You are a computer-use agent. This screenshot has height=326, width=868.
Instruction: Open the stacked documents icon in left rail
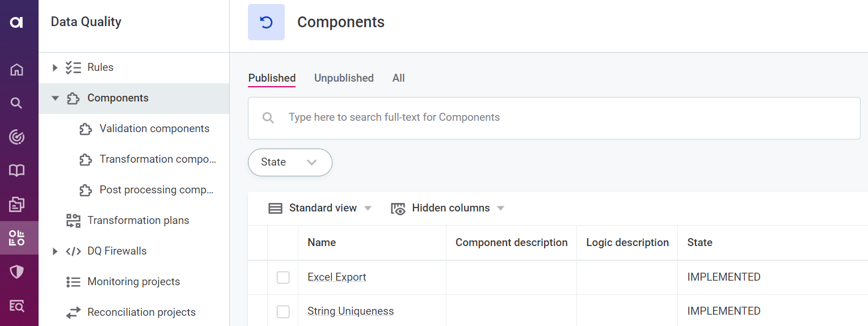click(x=17, y=204)
